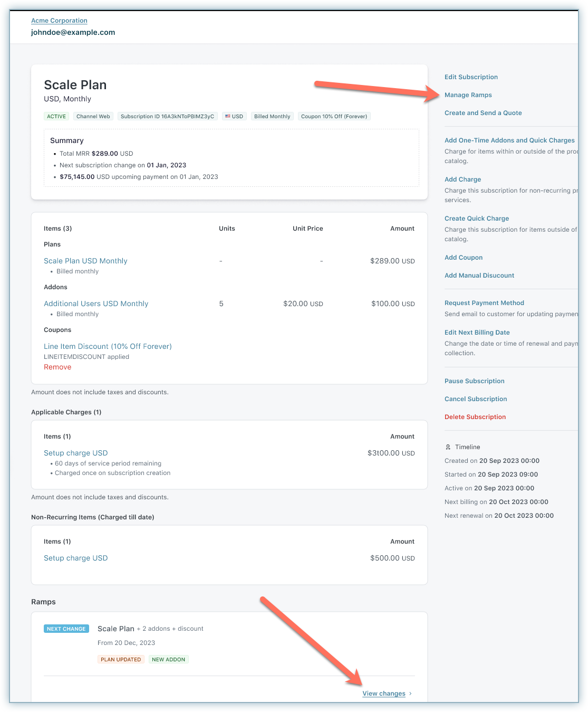Remove the LINEITEMDISCOUNT coupon

pyautogui.click(x=57, y=367)
